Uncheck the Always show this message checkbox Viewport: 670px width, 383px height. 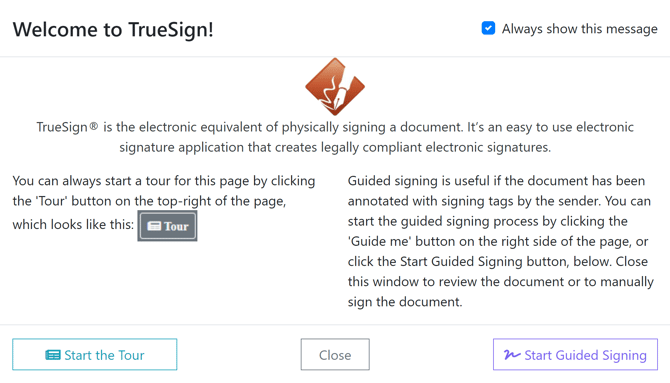coord(488,28)
